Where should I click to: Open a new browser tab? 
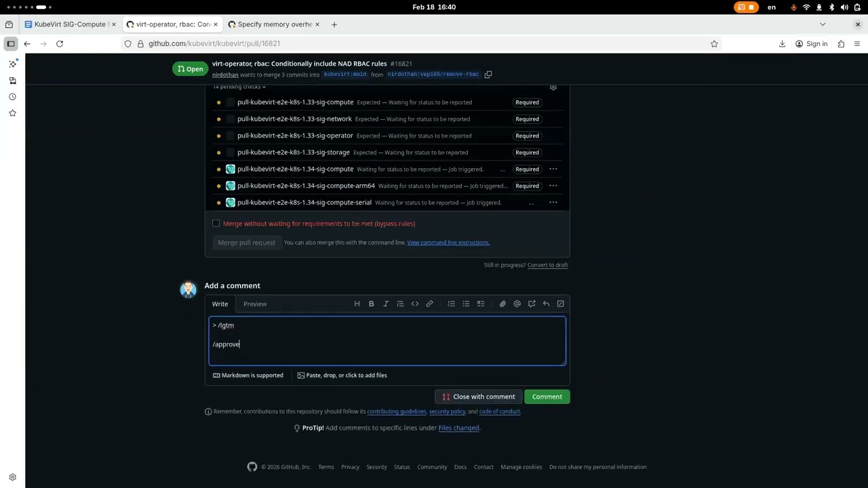(x=334, y=24)
